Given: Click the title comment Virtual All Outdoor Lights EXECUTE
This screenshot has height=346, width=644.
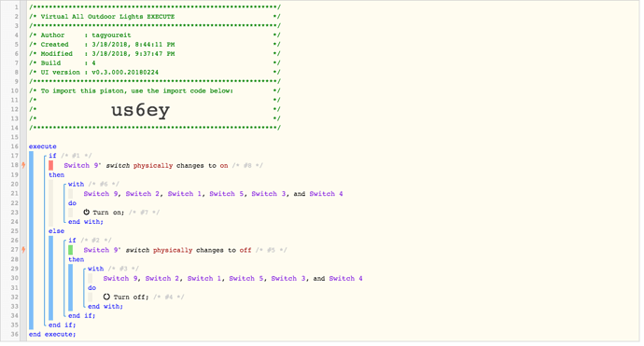Looking at the screenshot, I should tap(107, 17).
